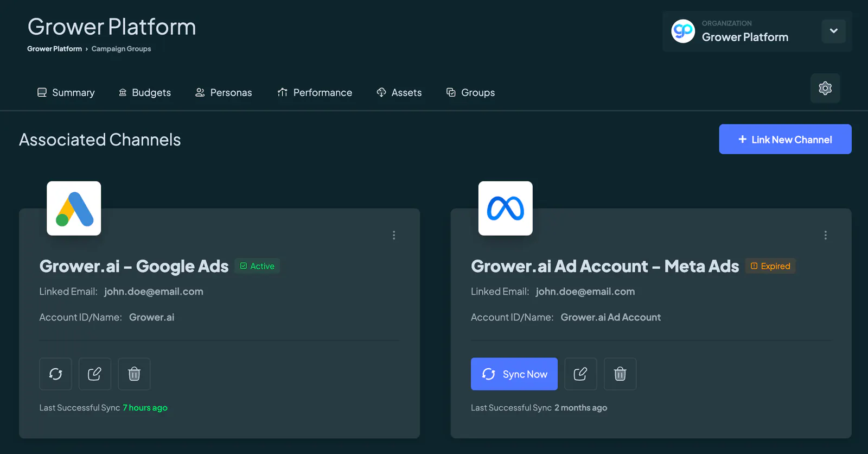Click the Meta logo thumbnail
Image resolution: width=868 pixels, height=454 pixels.
506,209
